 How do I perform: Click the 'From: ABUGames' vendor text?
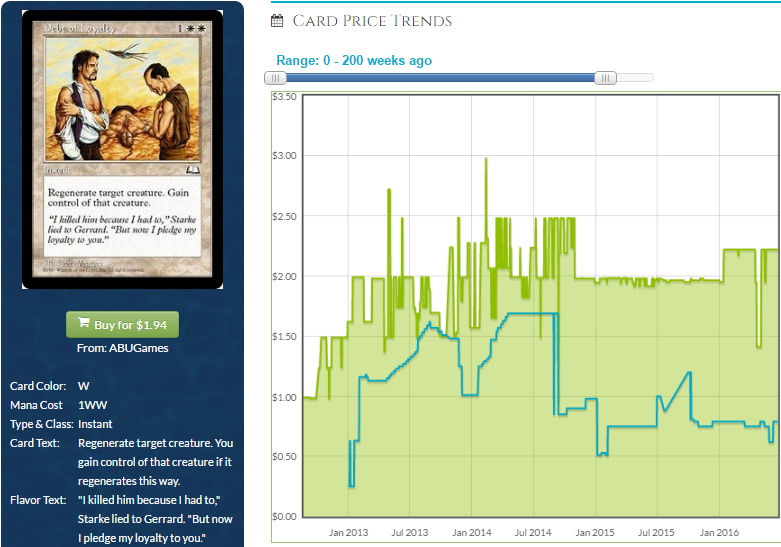click(123, 348)
